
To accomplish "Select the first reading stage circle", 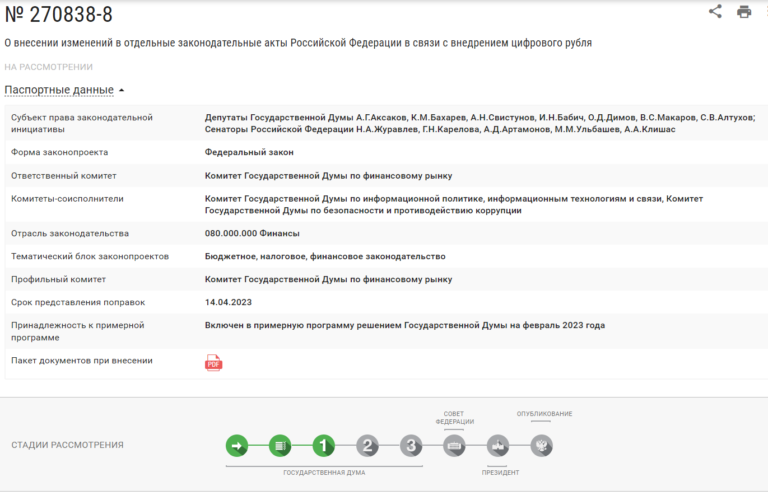I will tap(324, 446).
